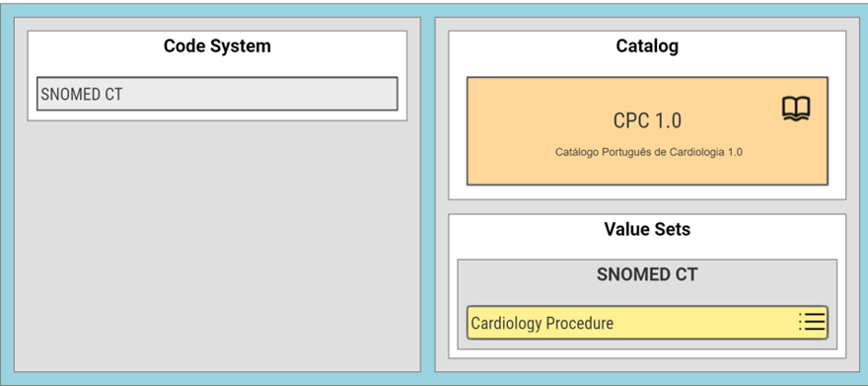Click the Catalog heading

(647, 46)
